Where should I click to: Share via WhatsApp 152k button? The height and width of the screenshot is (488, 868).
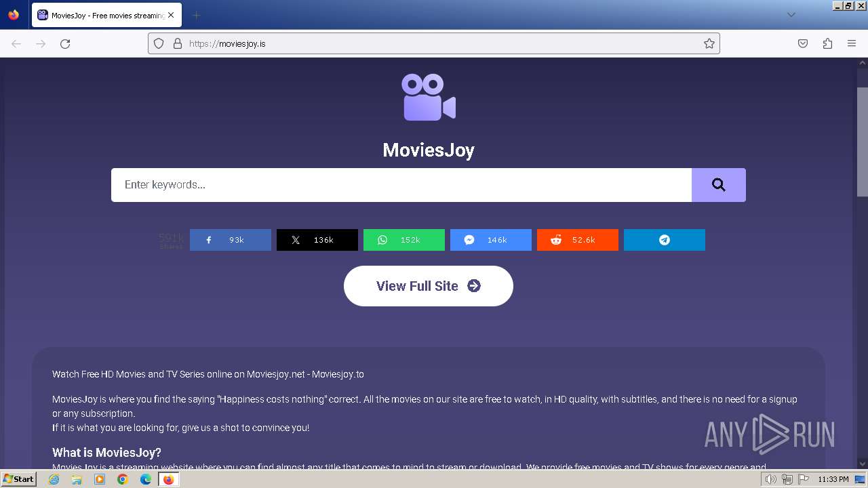(x=404, y=240)
